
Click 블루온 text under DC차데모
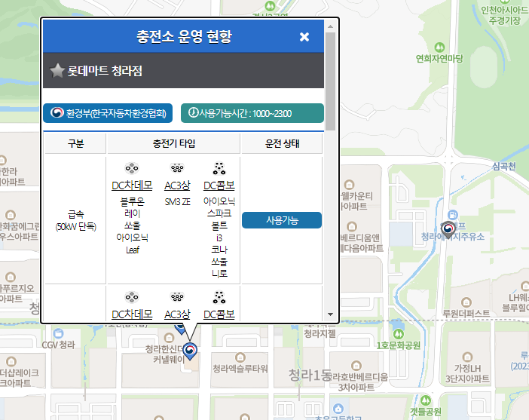(133, 201)
